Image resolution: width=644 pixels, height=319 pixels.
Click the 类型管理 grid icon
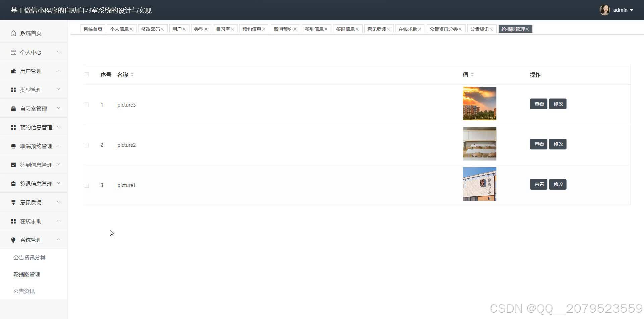tap(13, 90)
